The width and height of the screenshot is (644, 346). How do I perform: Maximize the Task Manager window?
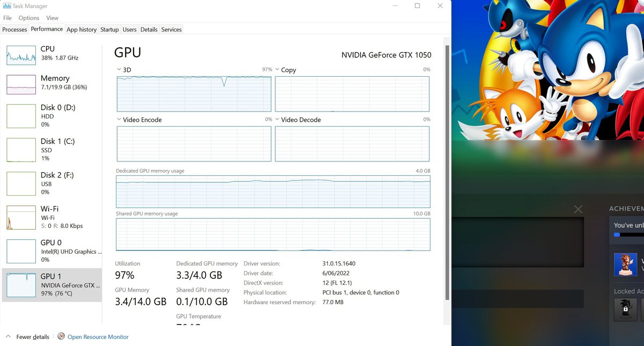coord(418,6)
